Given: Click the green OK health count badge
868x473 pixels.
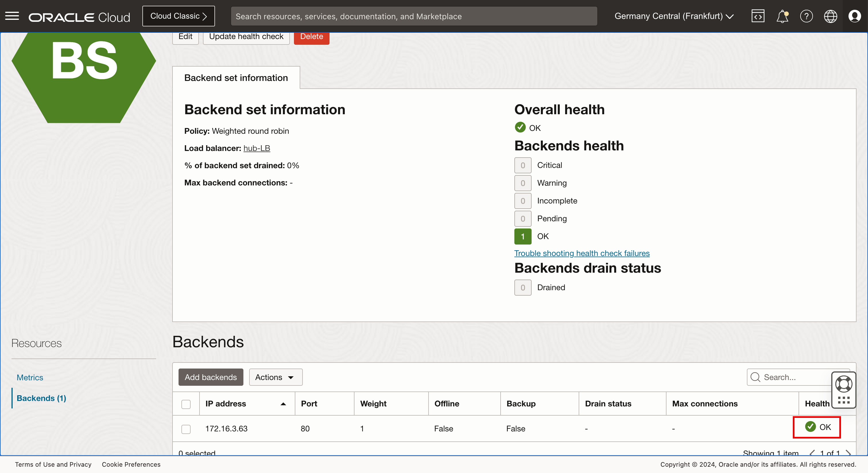Looking at the screenshot, I should [523, 236].
